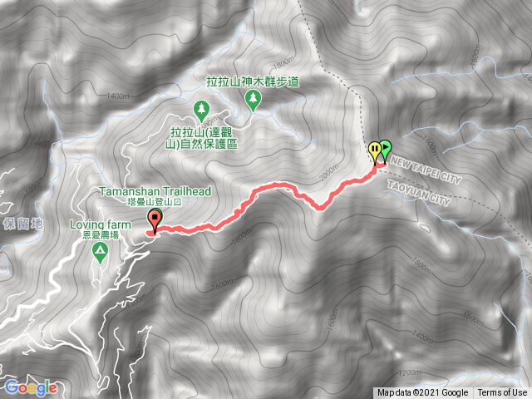Click the 2000m contour elevation label

pos(328,173)
